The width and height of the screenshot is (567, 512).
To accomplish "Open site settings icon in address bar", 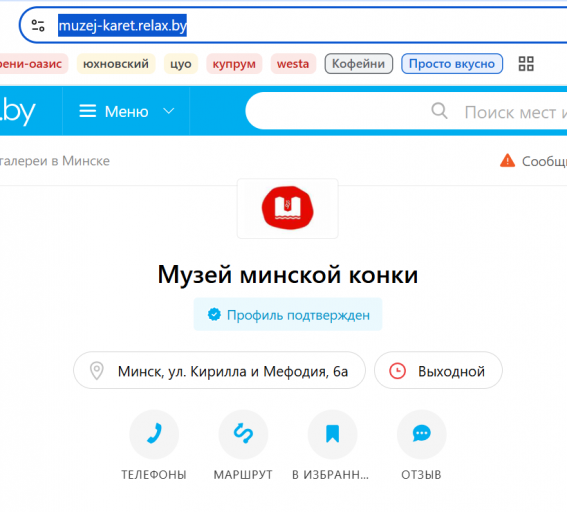I will point(38,25).
